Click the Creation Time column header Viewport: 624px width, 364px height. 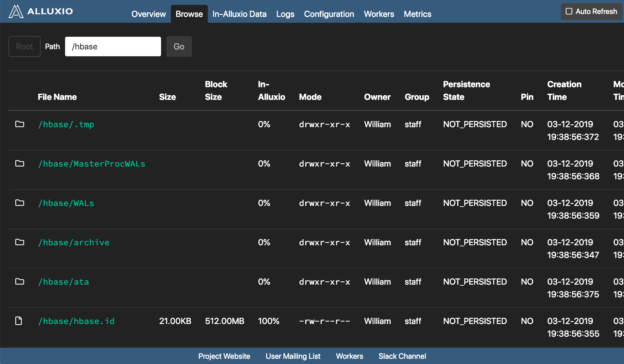click(x=564, y=90)
